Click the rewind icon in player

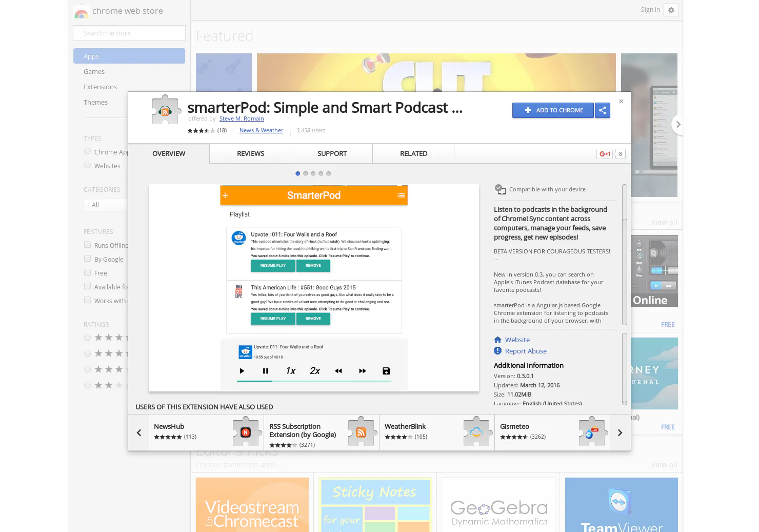[338, 371]
